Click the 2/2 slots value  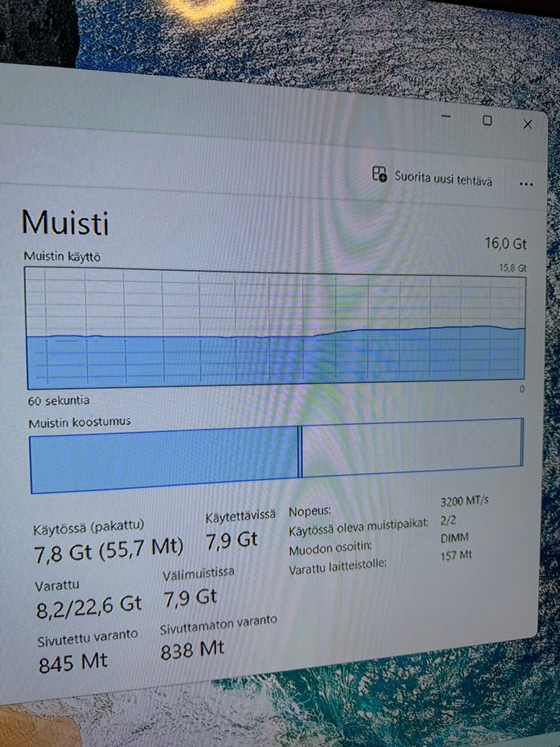pos(448,519)
